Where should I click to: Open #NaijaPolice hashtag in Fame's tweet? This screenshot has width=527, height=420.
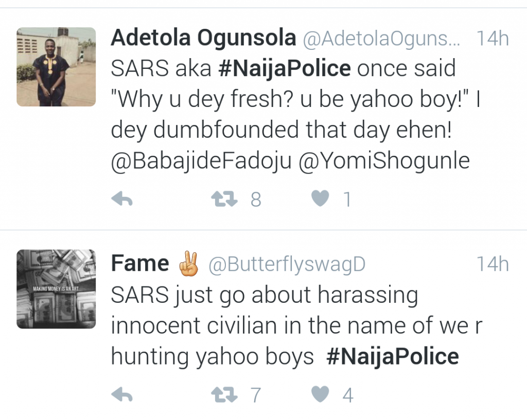coord(393,357)
